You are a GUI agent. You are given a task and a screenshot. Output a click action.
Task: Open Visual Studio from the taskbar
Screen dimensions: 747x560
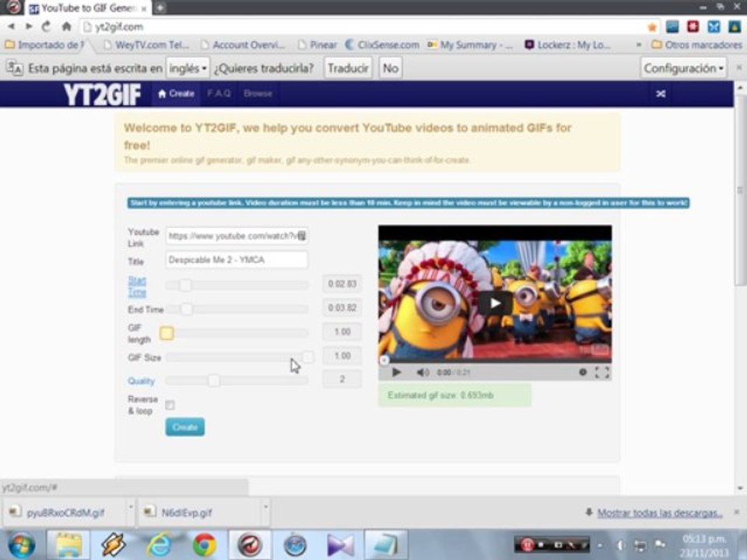(340, 544)
